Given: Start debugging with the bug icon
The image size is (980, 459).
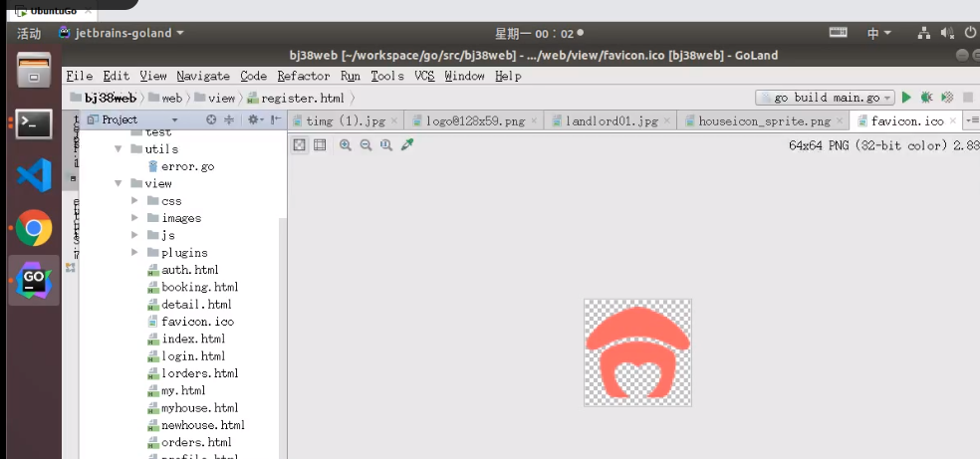Looking at the screenshot, I should point(926,98).
